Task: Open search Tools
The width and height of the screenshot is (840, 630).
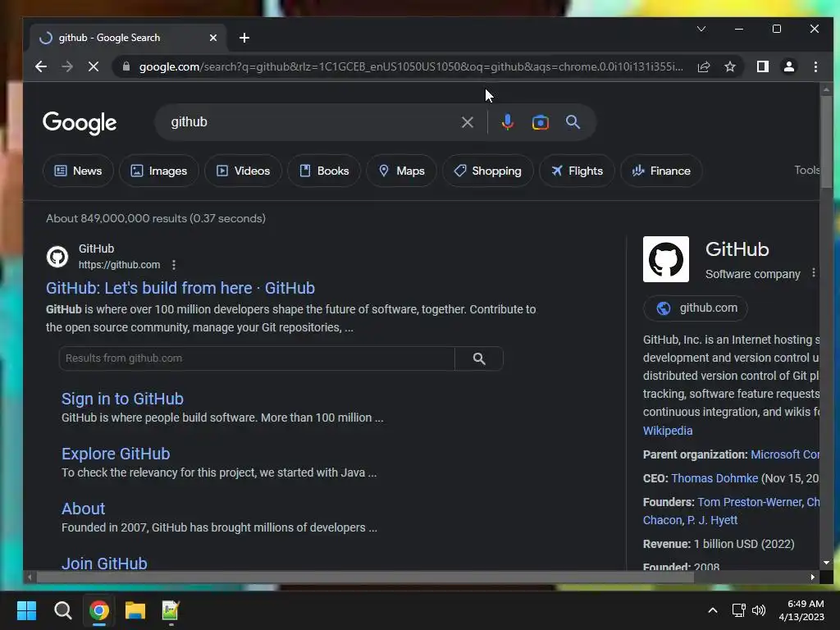Action: click(x=806, y=171)
